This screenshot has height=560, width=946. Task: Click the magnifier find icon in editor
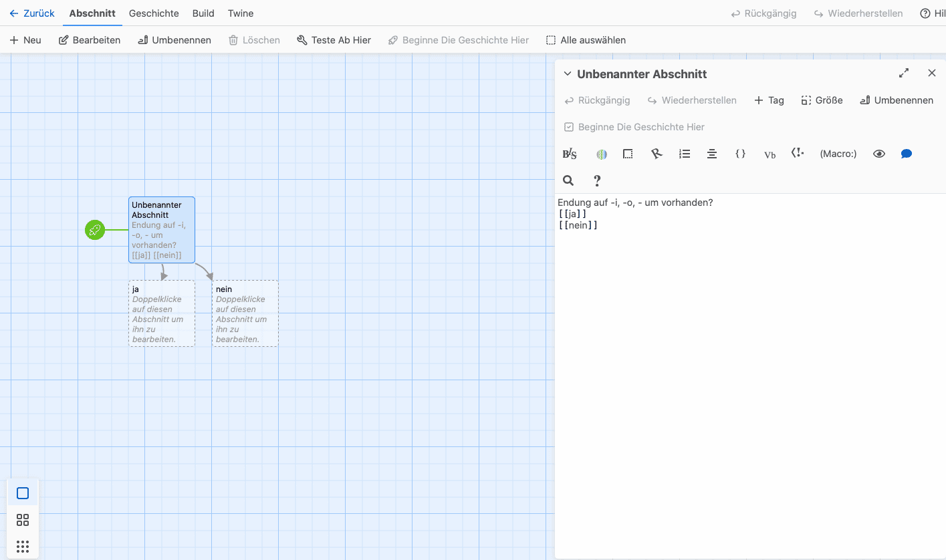point(568,180)
